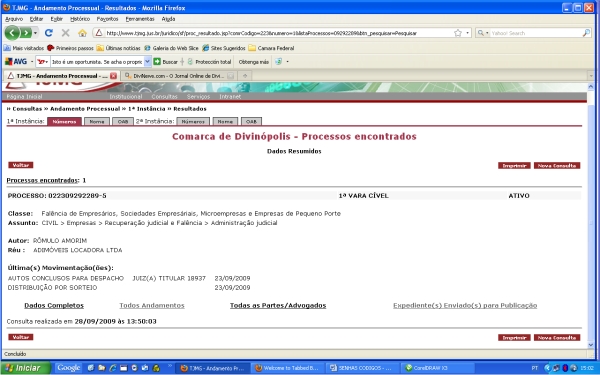Click the AVG toolbar logo

16,62
